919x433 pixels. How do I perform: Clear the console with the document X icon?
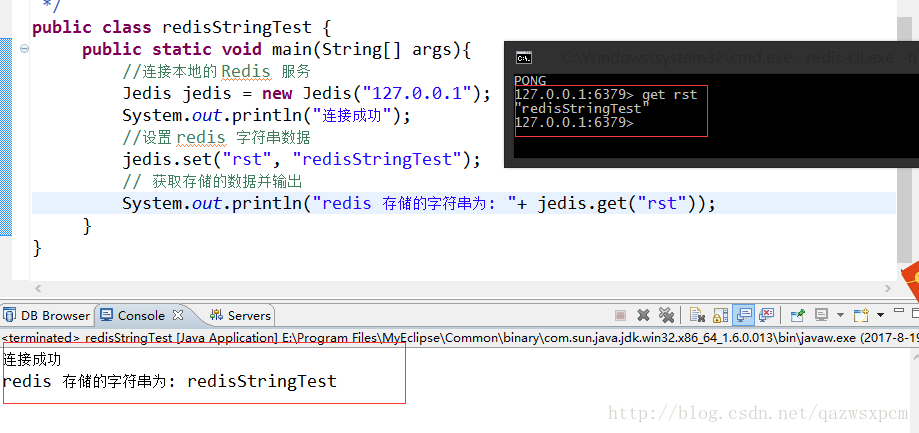coord(697,315)
